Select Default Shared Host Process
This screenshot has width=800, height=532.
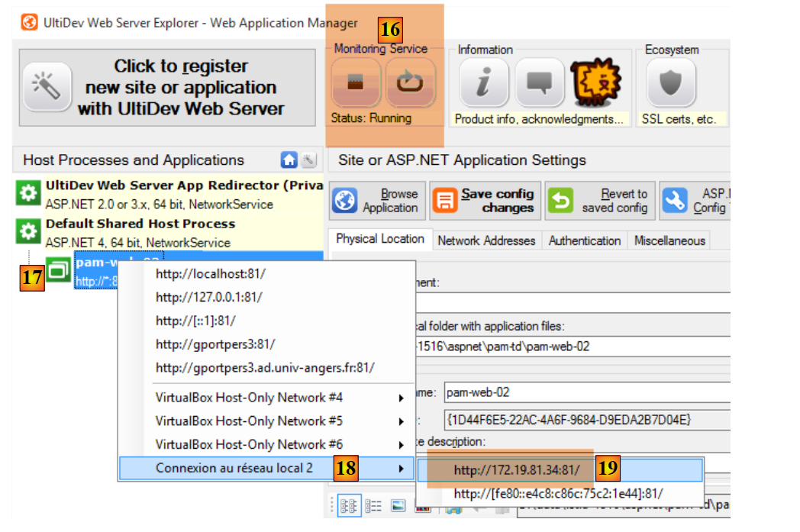[140, 224]
